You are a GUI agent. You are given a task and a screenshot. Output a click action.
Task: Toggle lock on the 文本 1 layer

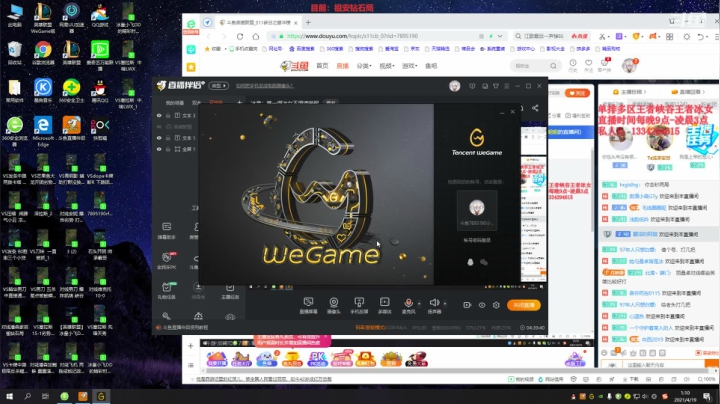coord(168,138)
